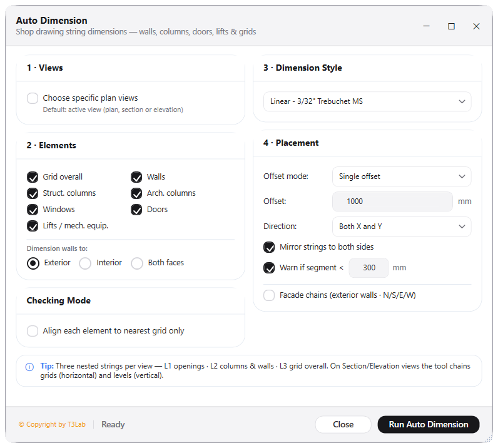Open the Direction dropdown

402,227
